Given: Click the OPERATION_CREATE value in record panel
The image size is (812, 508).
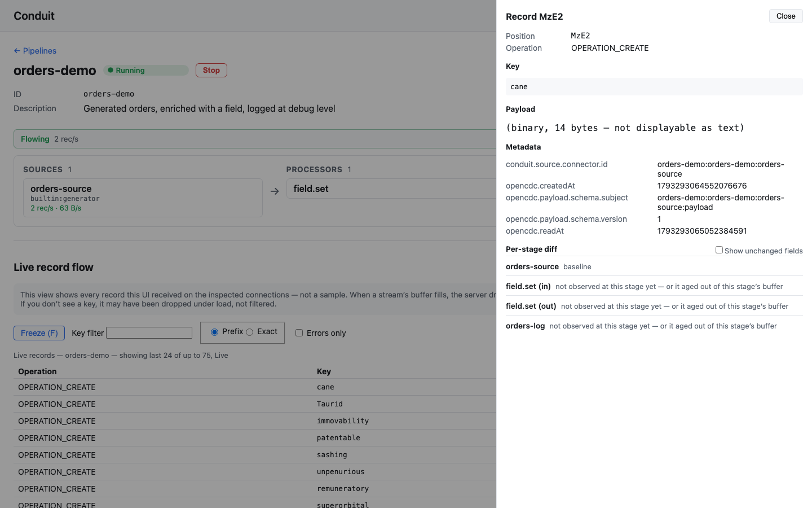Looking at the screenshot, I should tap(610, 48).
